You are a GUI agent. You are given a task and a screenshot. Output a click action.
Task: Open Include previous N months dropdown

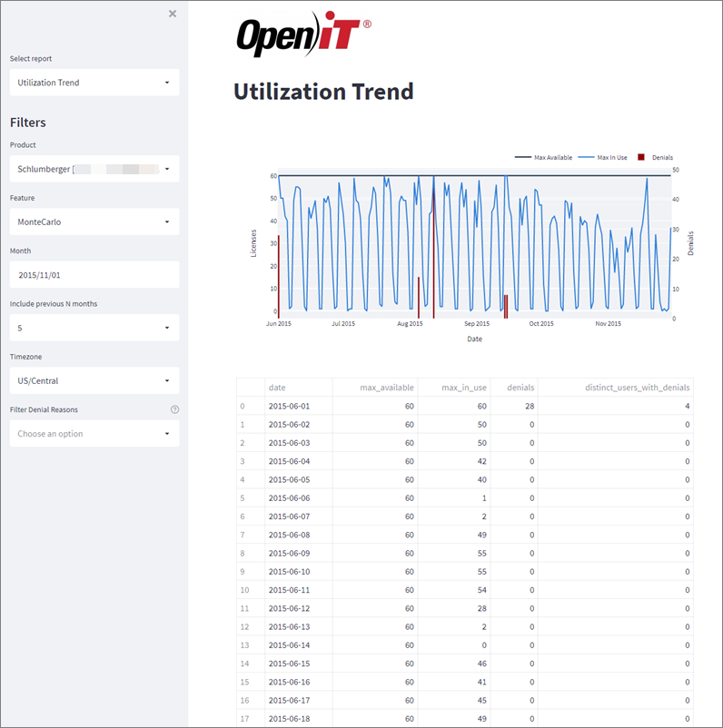click(x=94, y=328)
